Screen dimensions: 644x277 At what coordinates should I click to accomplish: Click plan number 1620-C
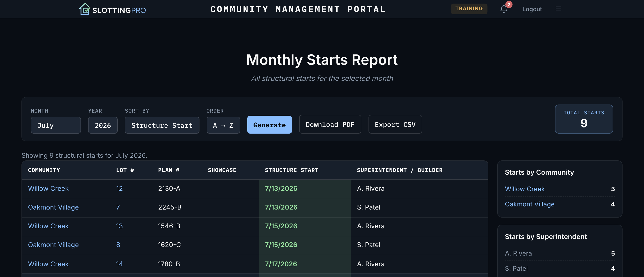(169, 245)
